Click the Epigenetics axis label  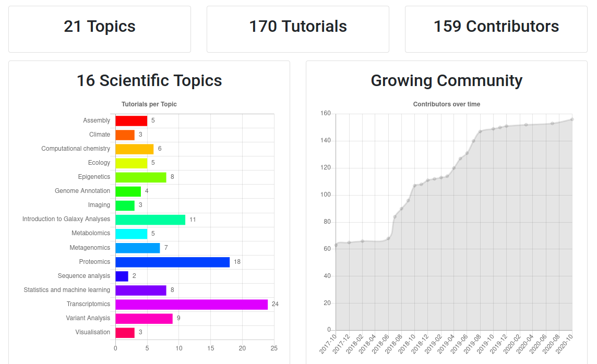coord(93,177)
